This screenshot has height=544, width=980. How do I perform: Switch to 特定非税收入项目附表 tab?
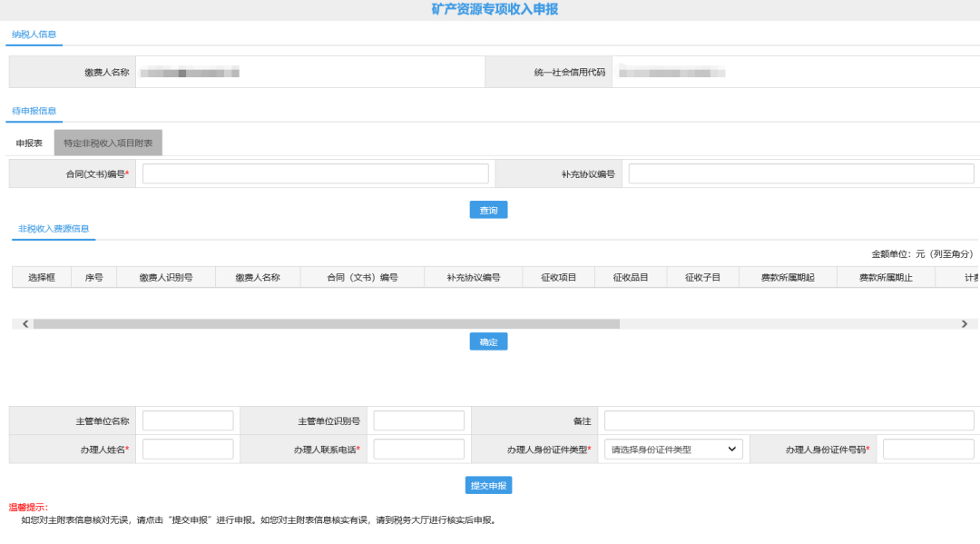(108, 143)
